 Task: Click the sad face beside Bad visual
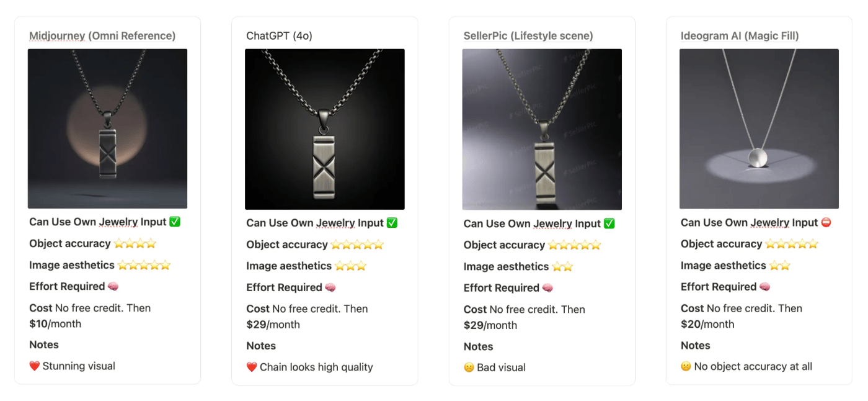pyautogui.click(x=469, y=367)
